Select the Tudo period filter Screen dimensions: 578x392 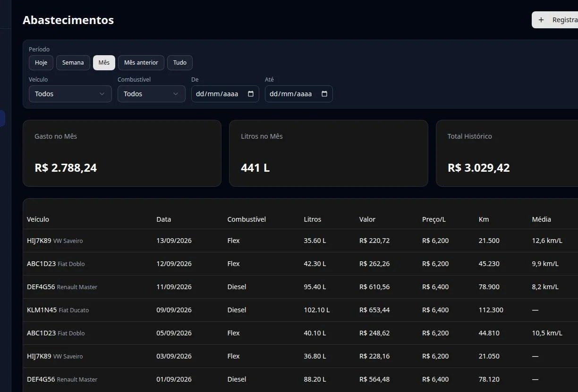[180, 63]
